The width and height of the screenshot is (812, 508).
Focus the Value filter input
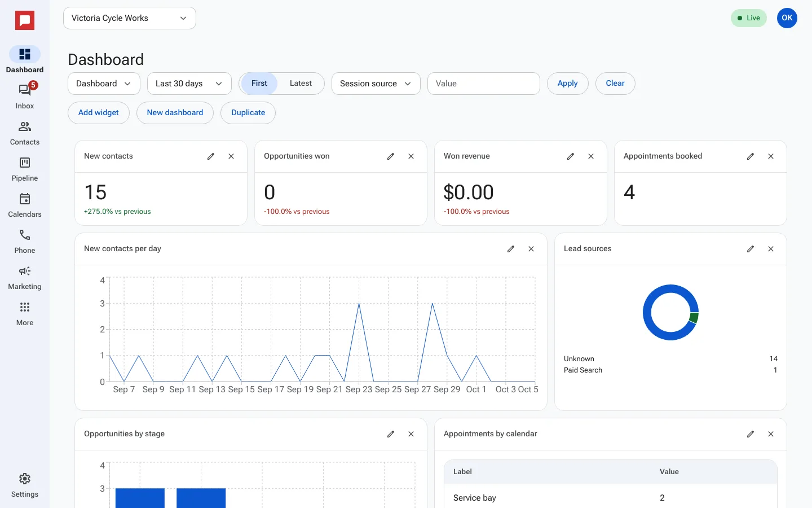(484, 84)
